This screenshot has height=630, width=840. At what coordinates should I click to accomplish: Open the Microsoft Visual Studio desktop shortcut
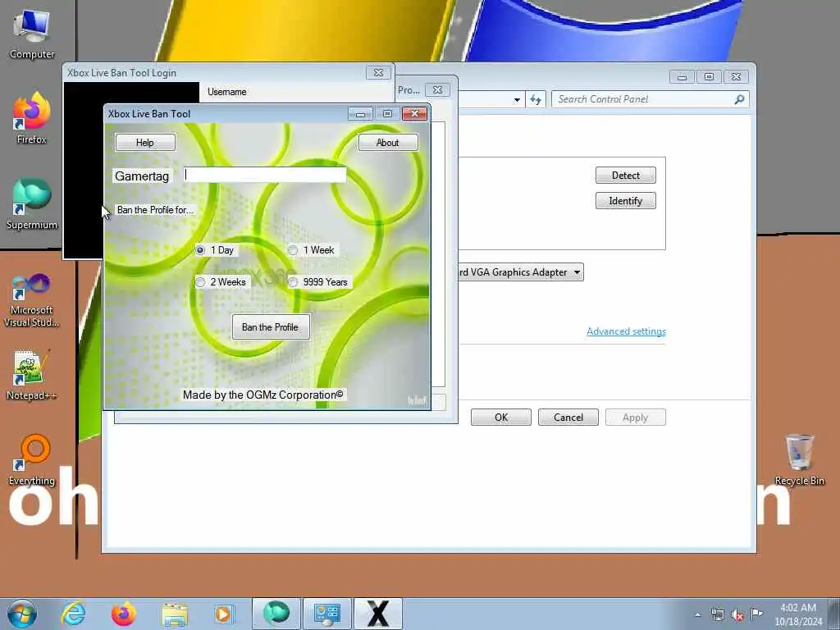click(x=32, y=300)
